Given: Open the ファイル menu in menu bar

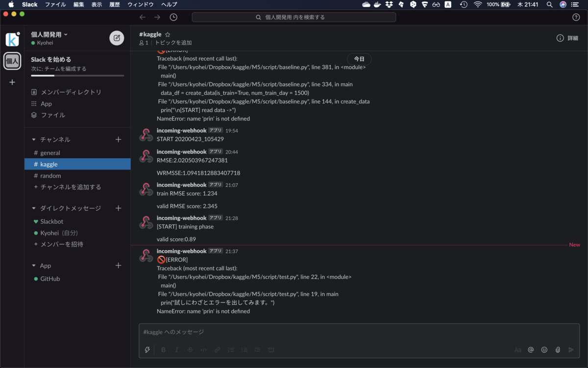Looking at the screenshot, I should 55,4.
